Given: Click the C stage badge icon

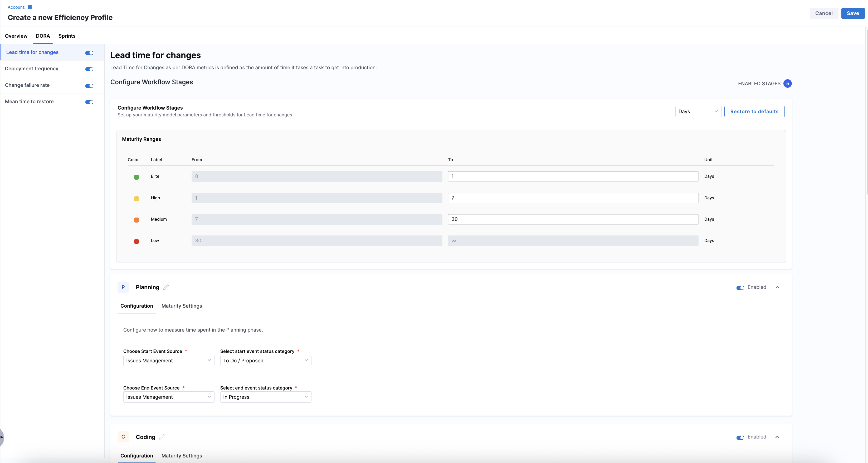Looking at the screenshot, I should pos(123,437).
